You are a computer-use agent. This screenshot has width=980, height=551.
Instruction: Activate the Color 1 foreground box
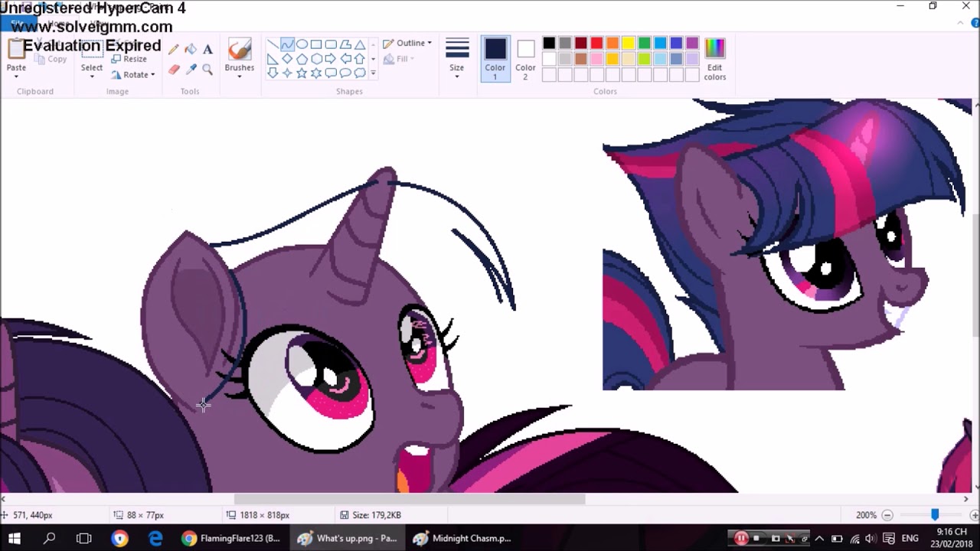pos(495,58)
